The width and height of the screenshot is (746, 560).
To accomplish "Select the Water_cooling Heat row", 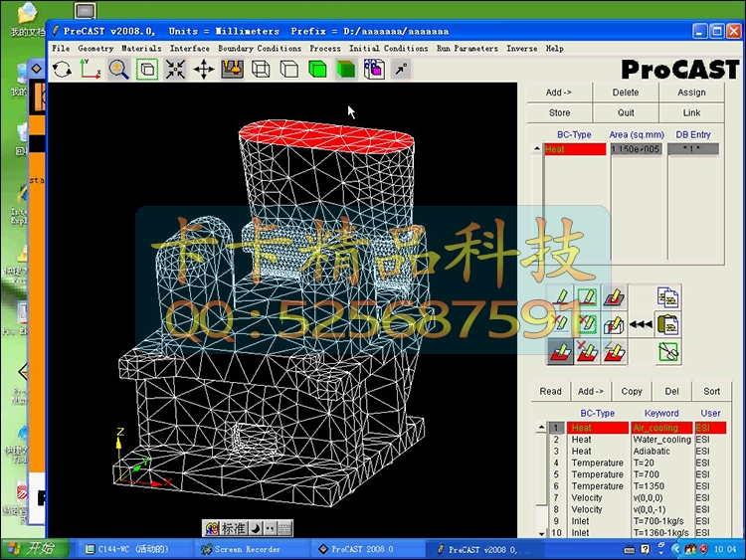I will [638, 440].
